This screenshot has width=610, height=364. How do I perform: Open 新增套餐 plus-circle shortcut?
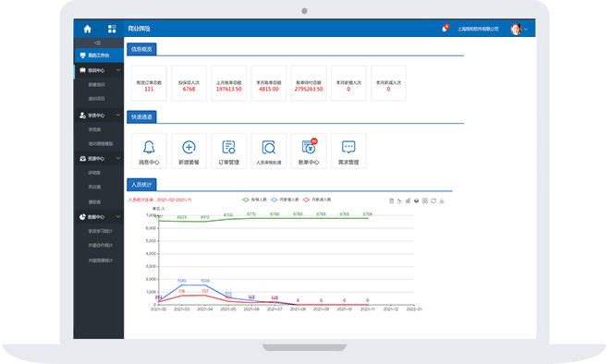tap(189, 151)
